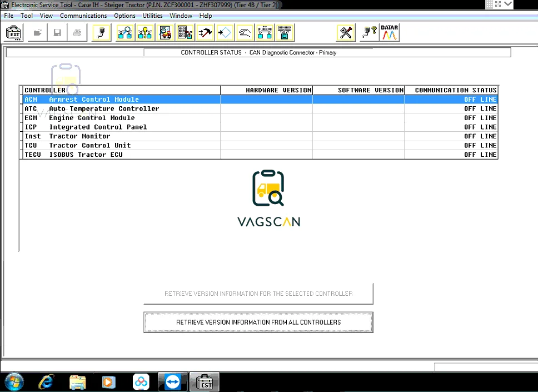538x392 pixels.
Task: Open the Communications menu
Action: point(83,16)
